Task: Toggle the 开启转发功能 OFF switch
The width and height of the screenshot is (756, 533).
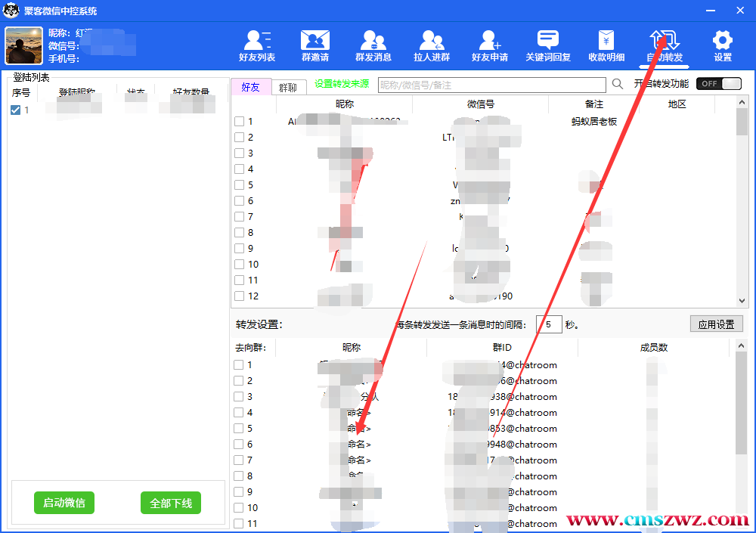Action: tap(718, 84)
